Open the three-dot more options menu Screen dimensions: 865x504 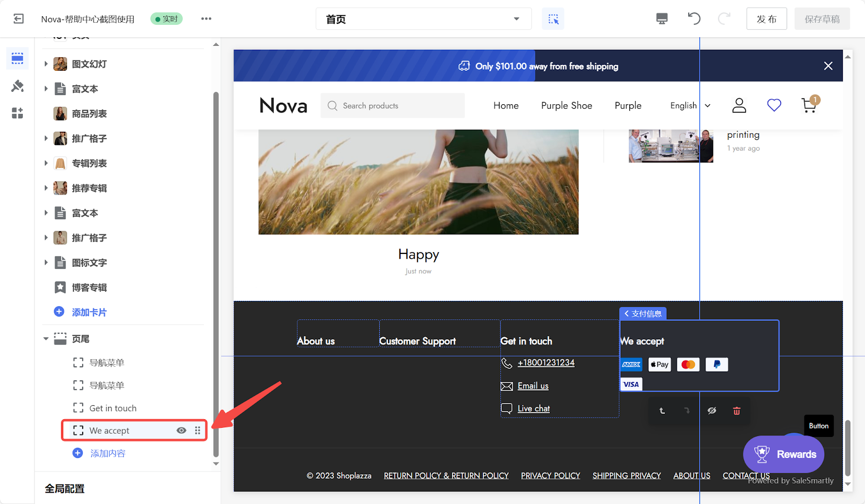(206, 19)
